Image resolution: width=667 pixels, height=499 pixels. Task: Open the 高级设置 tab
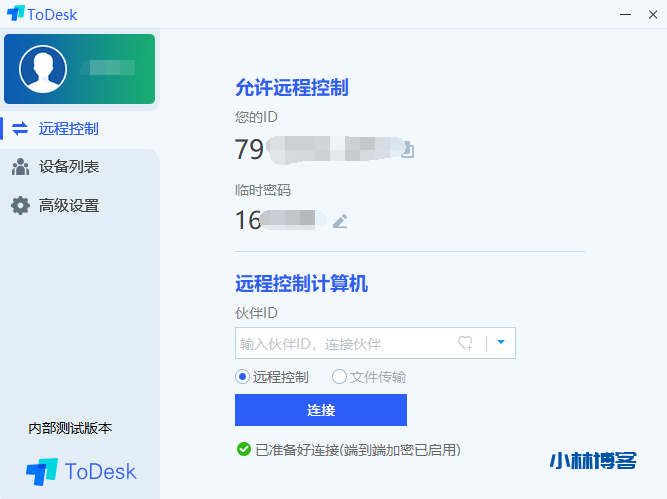pos(68,205)
